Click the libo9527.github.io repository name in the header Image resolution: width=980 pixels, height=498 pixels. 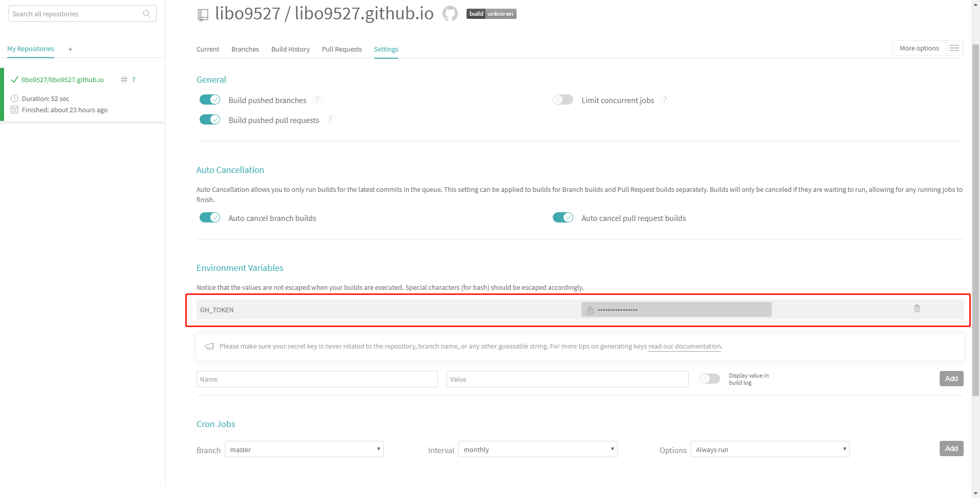pos(364,13)
